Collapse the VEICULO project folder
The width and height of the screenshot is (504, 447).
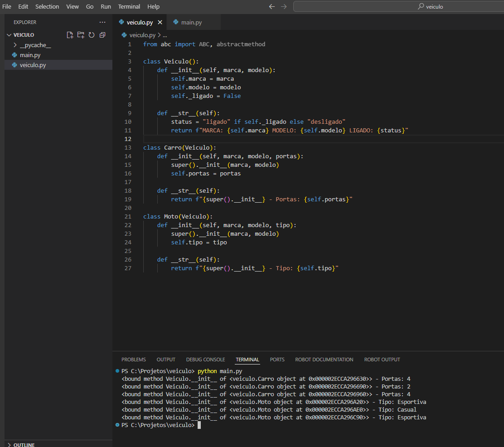coord(9,35)
